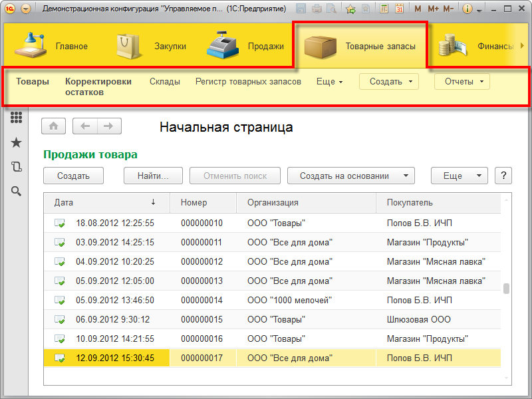The height and width of the screenshot is (399, 532).
Task: Open search using the magnifier sidebar icon
Action: tap(16, 190)
